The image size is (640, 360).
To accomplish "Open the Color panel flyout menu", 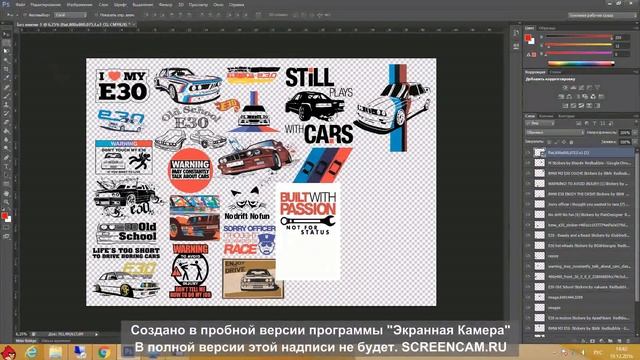I will pos(635,28).
